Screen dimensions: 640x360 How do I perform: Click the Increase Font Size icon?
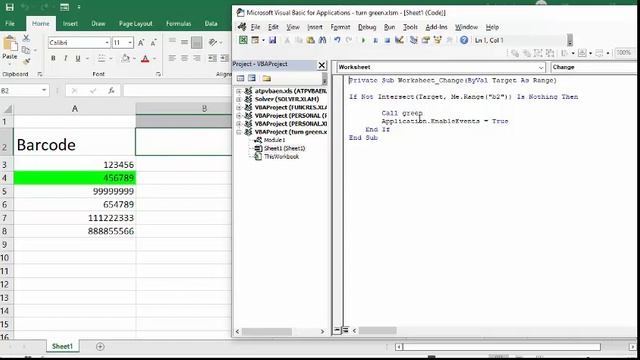click(x=141, y=42)
